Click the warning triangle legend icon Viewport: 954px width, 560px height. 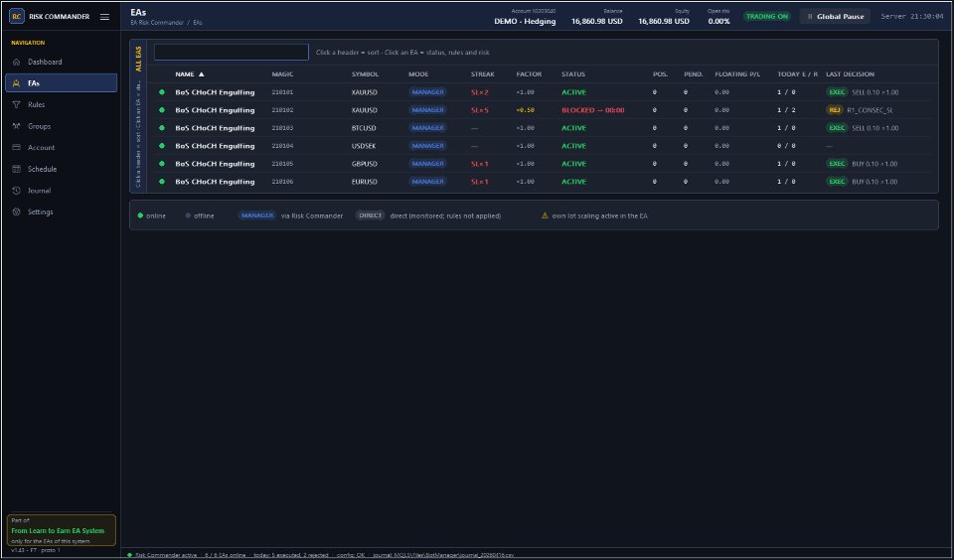pyautogui.click(x=546, y=215)
